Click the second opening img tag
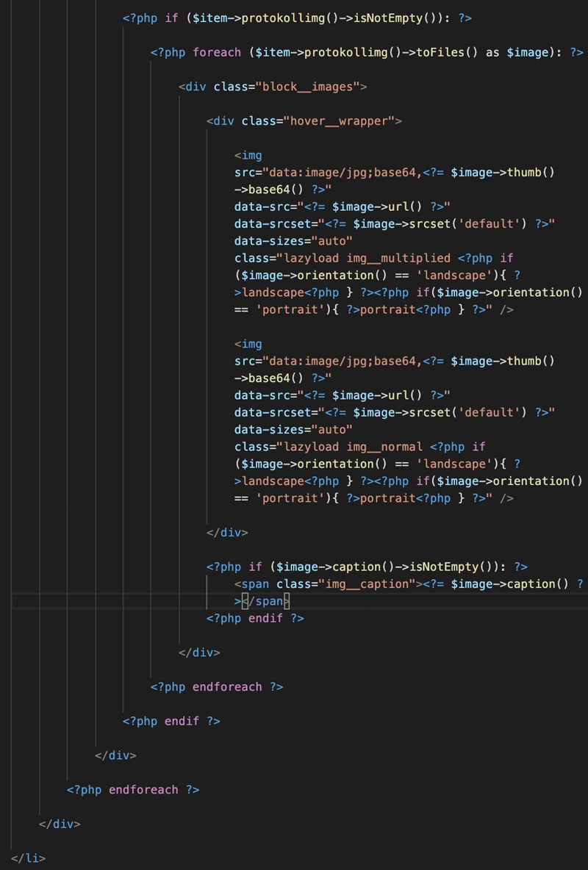This screenshot has width=588, height=870. click(x=248, y=343)
